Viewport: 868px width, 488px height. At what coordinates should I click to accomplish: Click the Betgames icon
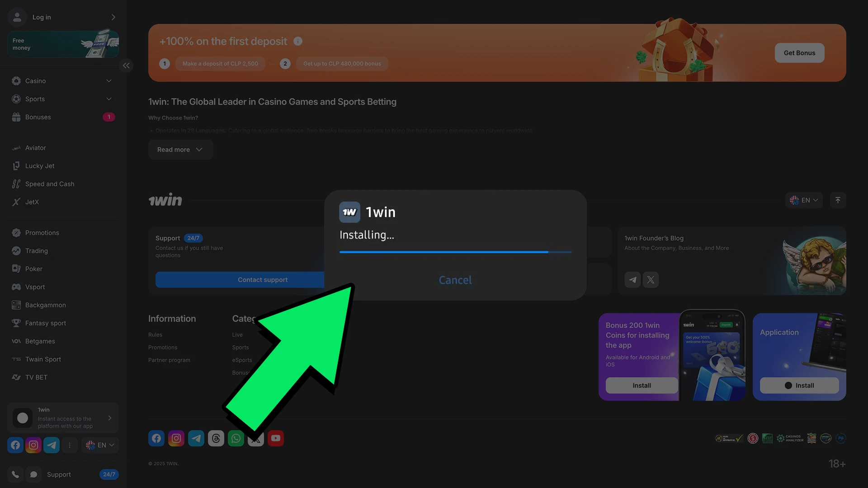[x=16, y=341]
